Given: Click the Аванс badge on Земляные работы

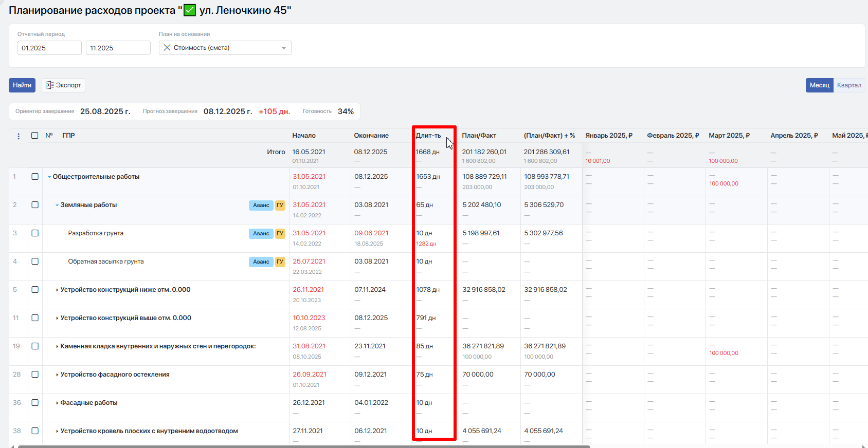Looking at the screenshot, I should 261,206.
